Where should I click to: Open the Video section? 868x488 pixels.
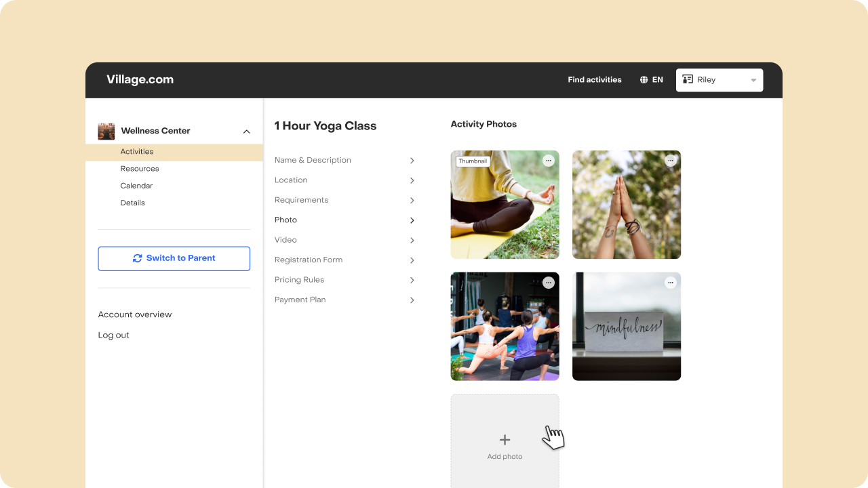click(345, 240)
